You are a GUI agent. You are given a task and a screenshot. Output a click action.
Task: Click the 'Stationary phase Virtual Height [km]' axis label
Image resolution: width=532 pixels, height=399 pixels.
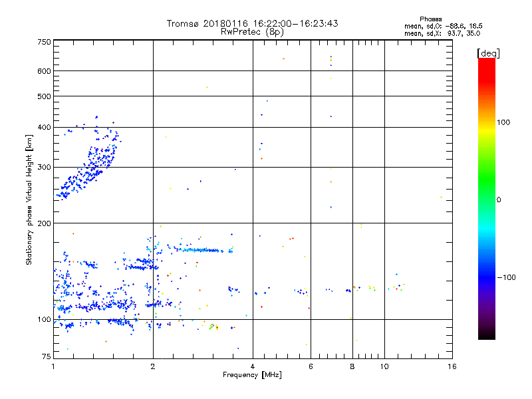tap(29, 200)
